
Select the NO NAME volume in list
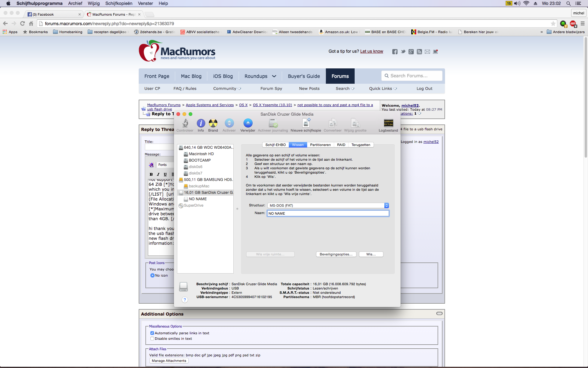click(198, 199)
